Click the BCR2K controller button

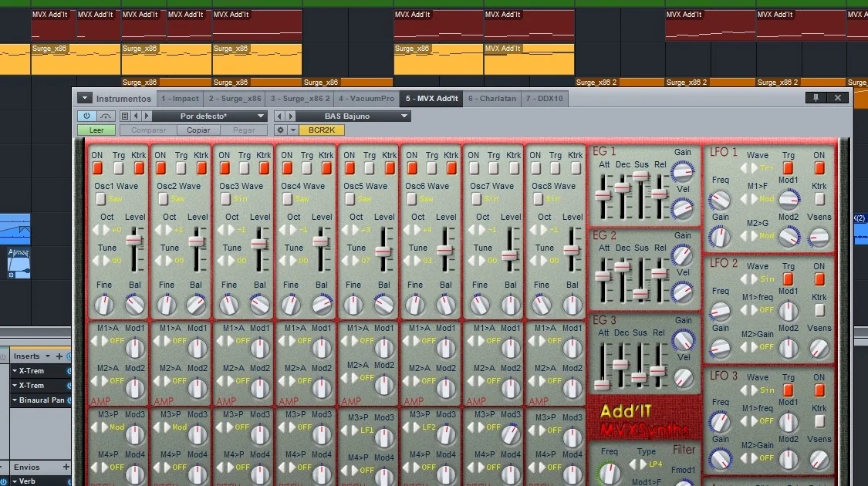point(322,130)
